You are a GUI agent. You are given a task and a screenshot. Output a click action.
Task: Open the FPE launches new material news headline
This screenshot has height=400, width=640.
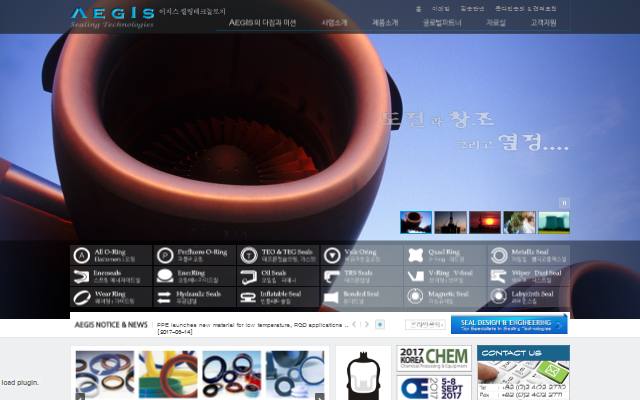tap(252, 325)
